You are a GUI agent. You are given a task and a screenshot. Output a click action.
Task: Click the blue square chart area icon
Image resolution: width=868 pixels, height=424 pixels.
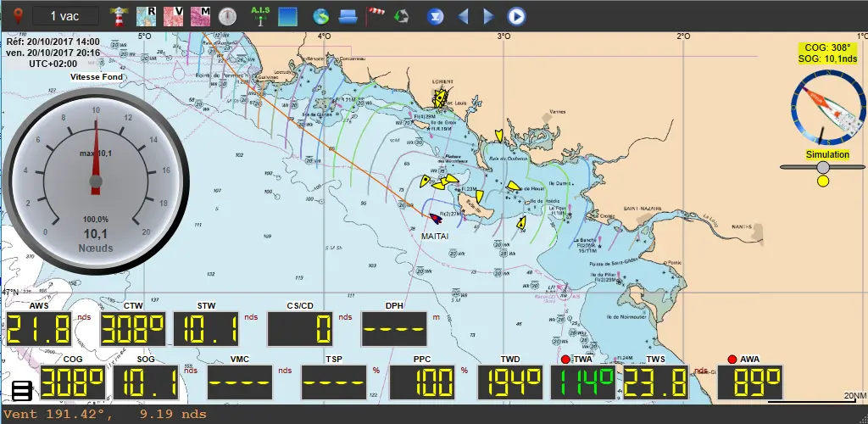tap(288, 17)
